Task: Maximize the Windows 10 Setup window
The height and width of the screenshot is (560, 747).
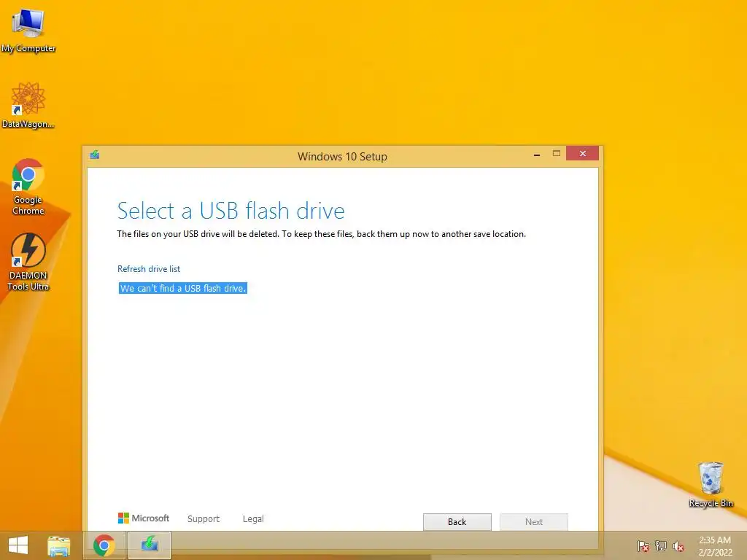Action: [x=556, y=154]
